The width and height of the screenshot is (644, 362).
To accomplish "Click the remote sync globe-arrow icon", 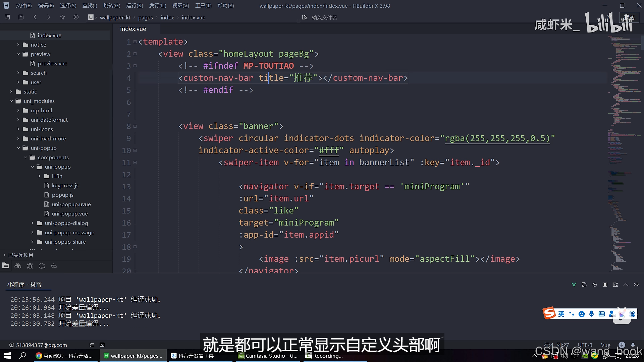I will click(42, 266).
